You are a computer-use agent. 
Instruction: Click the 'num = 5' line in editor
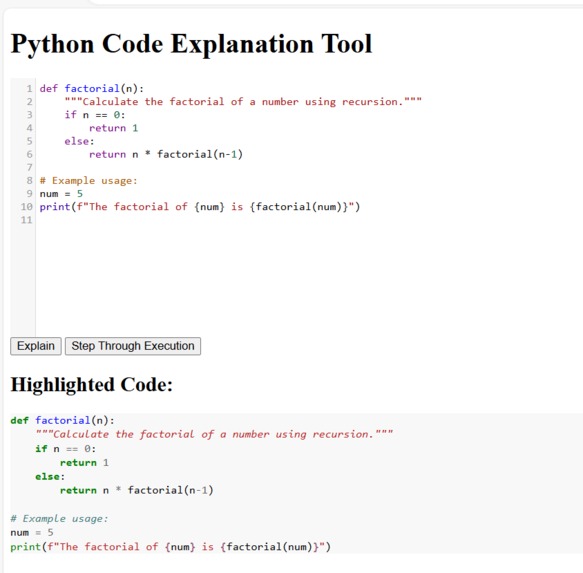point(61,193)
